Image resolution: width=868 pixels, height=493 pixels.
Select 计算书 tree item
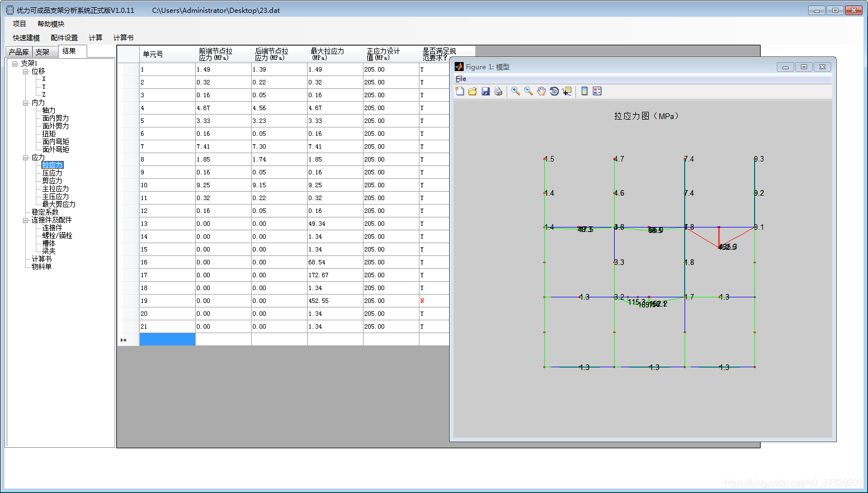coord(42,259)
